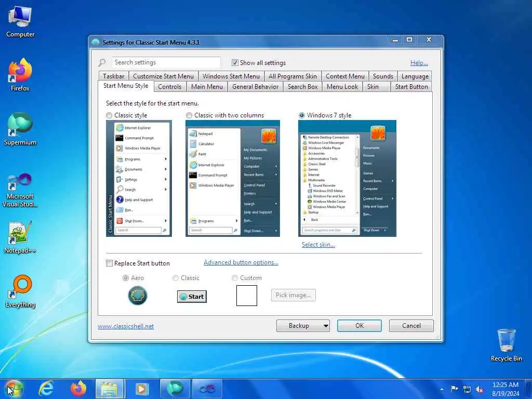Select Classic style radio option
This screenshot has height=399, width=532.
pyautogui.click(x=109, y=115)
